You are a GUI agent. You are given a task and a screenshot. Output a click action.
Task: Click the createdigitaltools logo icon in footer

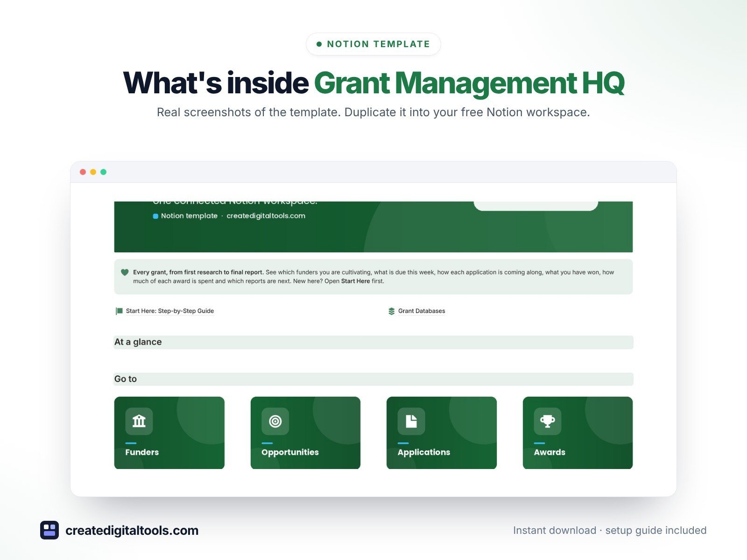[x=49, y=530]
